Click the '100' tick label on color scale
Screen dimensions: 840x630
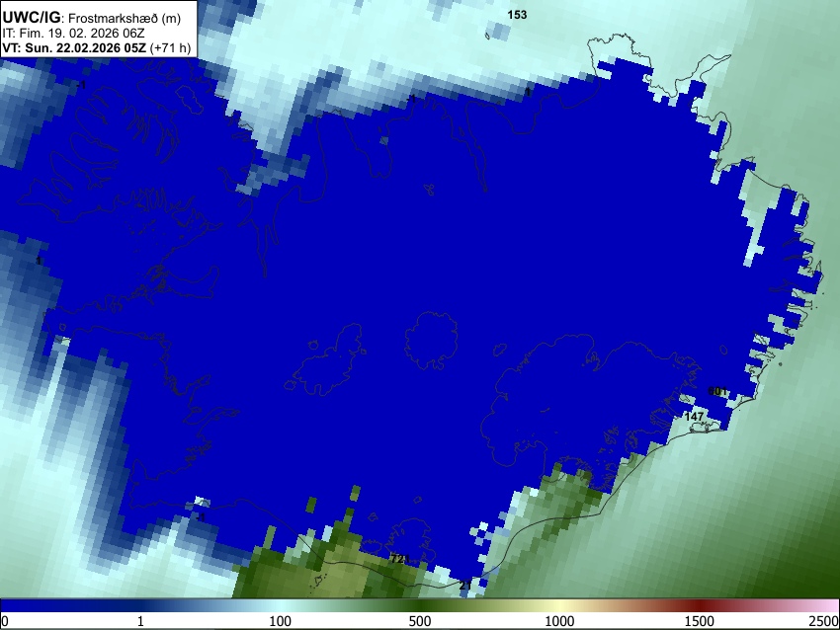(280, 621)
